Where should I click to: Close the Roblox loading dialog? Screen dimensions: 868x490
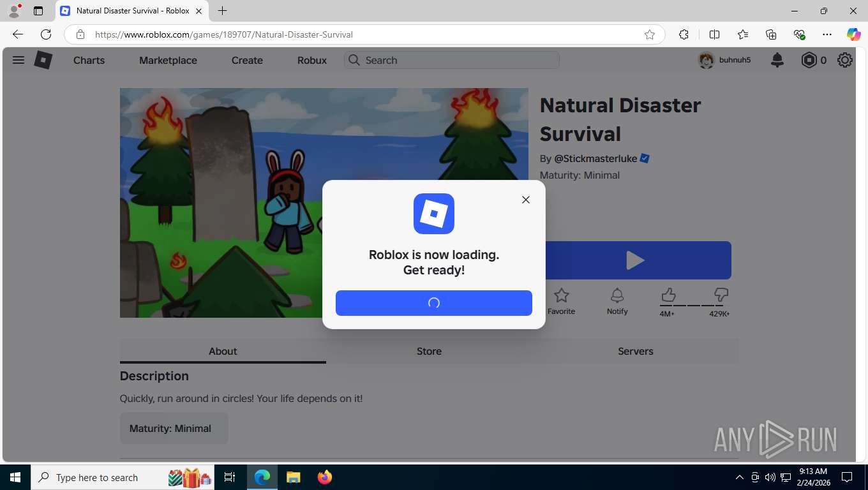(x=525, y=200)
